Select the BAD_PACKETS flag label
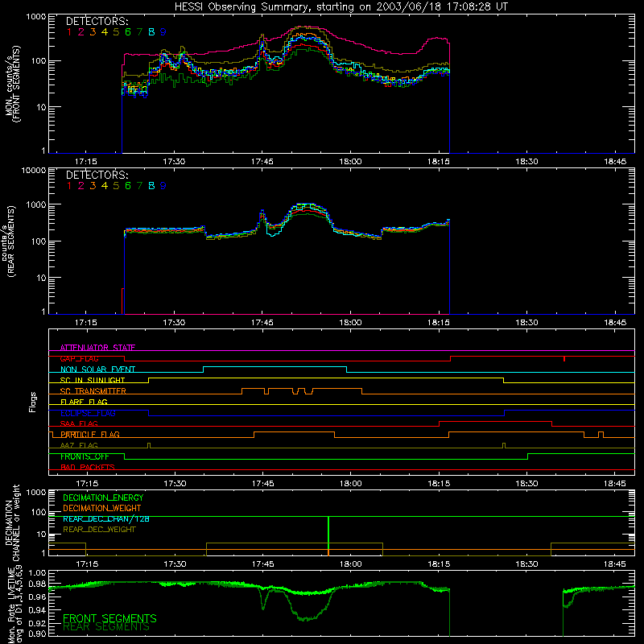The width and height of the screenshot is (644, 644). (88, 467)
